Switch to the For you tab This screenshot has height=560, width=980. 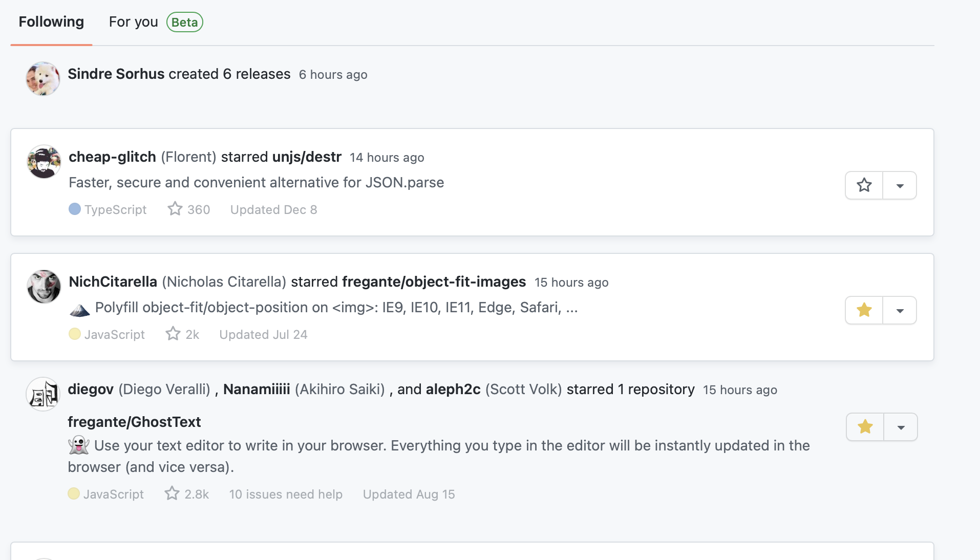pyautogui.click(x=133, y=21)
